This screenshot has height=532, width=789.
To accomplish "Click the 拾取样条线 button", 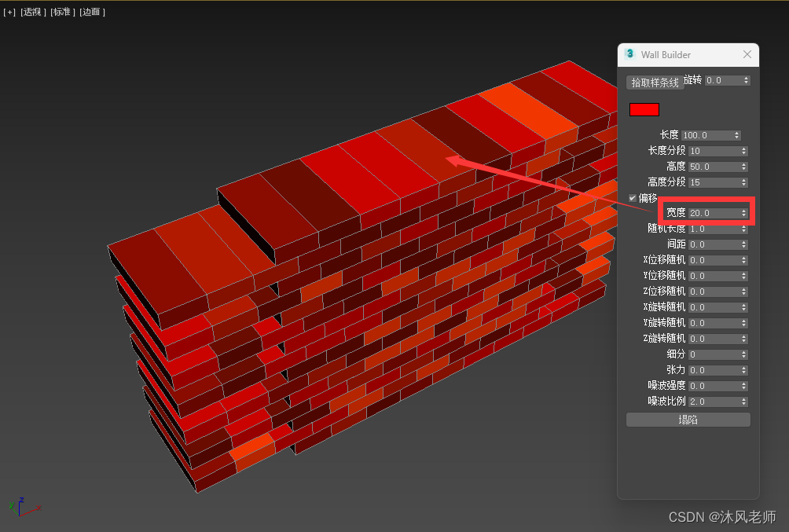I will [655, 83].
